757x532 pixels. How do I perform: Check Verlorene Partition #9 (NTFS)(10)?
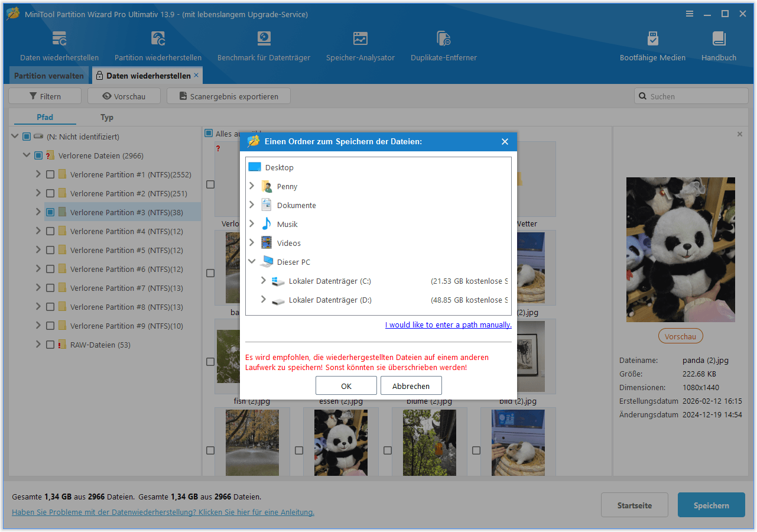click(x=50, y=326)
